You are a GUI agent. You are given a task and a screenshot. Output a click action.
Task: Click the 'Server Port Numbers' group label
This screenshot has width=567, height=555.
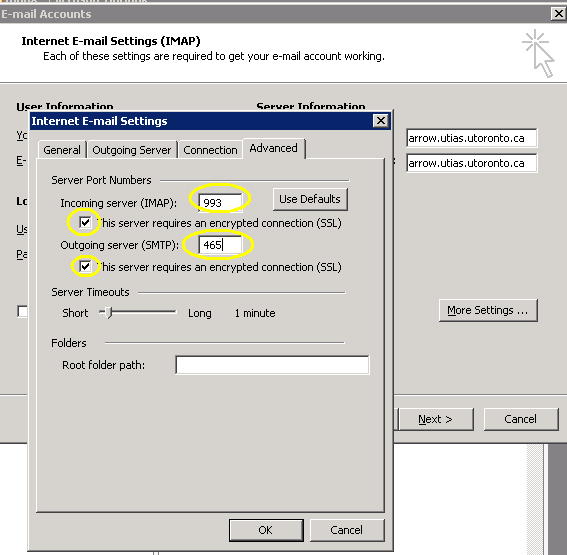coord(101,180)
